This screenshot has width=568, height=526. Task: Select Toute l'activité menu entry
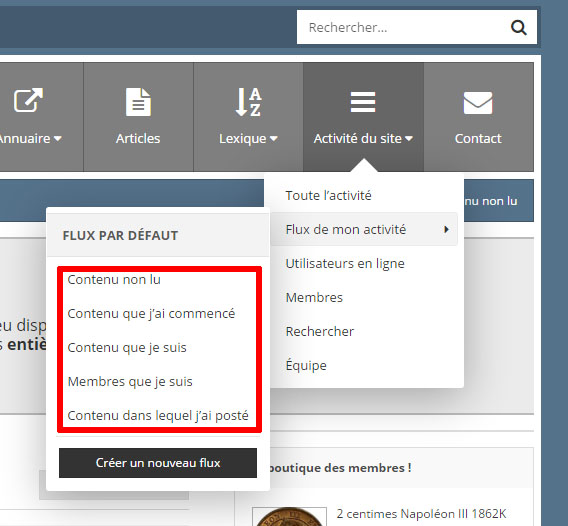[x=328, y=196]
